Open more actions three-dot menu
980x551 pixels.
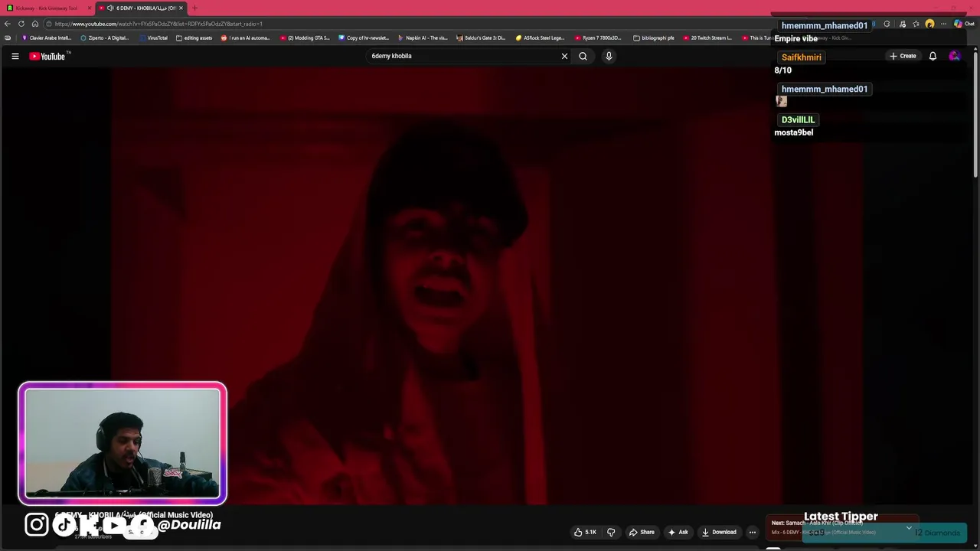(x=753, y=532)
